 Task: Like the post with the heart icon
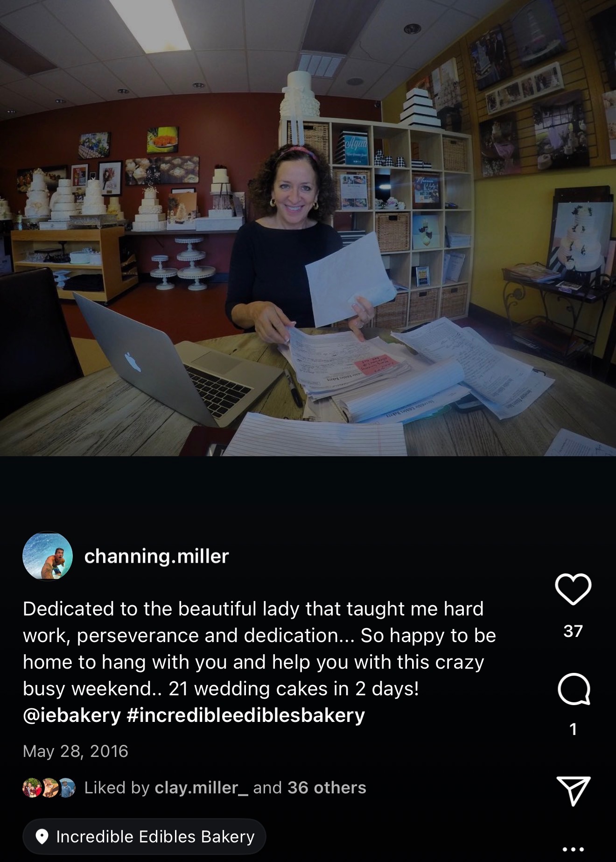point(573,589)
